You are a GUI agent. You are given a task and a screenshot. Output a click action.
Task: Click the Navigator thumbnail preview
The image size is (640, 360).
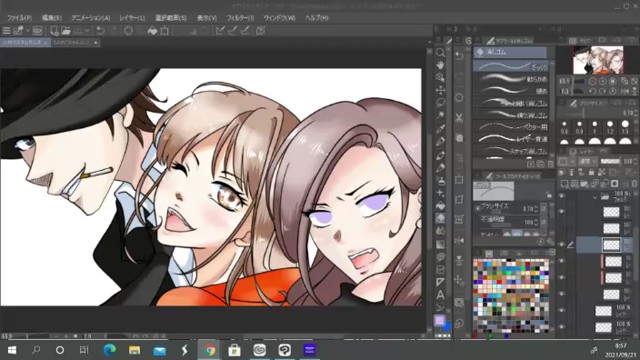pyautogui.click(x=598, y=60)
